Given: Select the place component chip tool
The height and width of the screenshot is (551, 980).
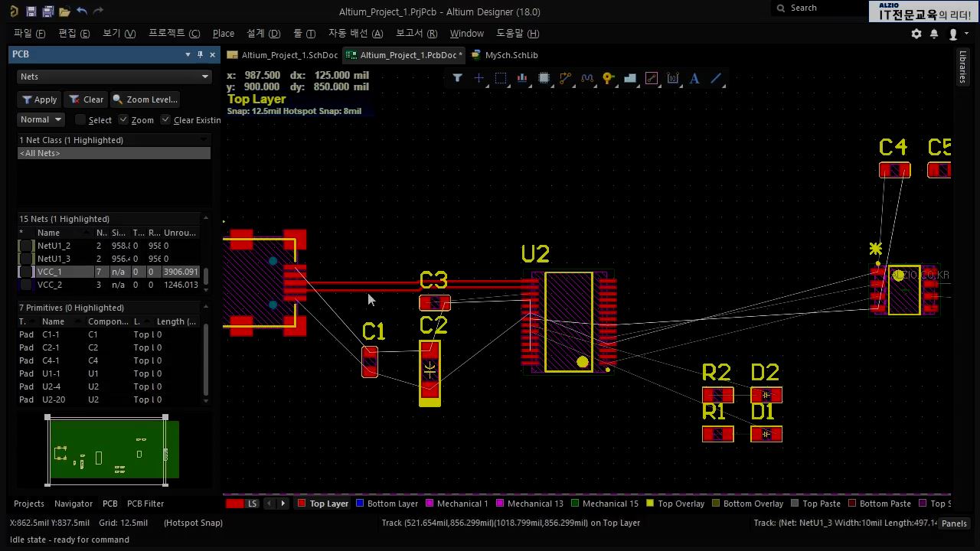Looking at the screenshot, I should pos(544,78).
